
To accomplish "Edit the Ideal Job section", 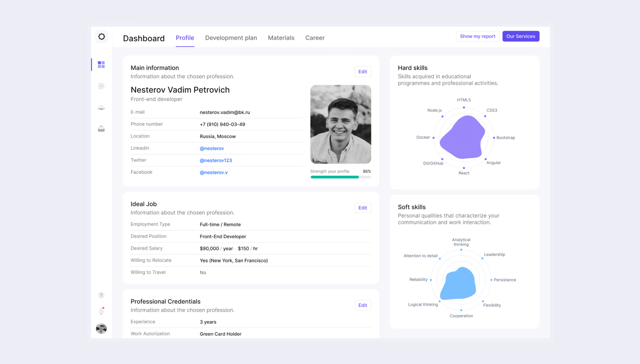I will [x=362, y=208].
